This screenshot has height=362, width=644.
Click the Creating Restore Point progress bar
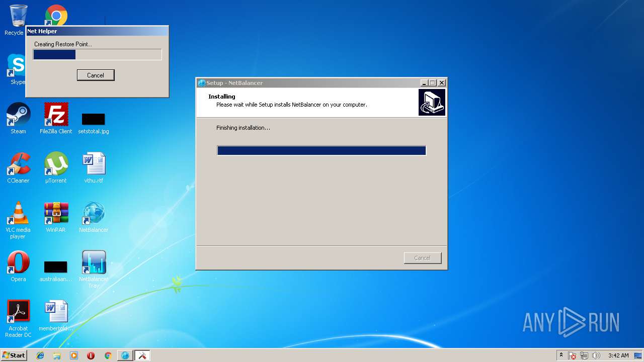pyautogui.click(x=98, y=54)
